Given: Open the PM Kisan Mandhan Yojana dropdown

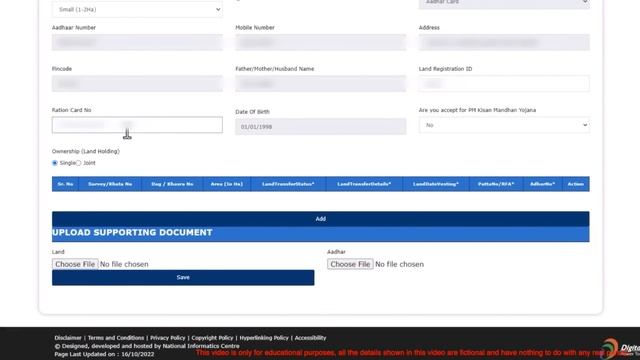Looking at the screenshot, I should 504,125.
